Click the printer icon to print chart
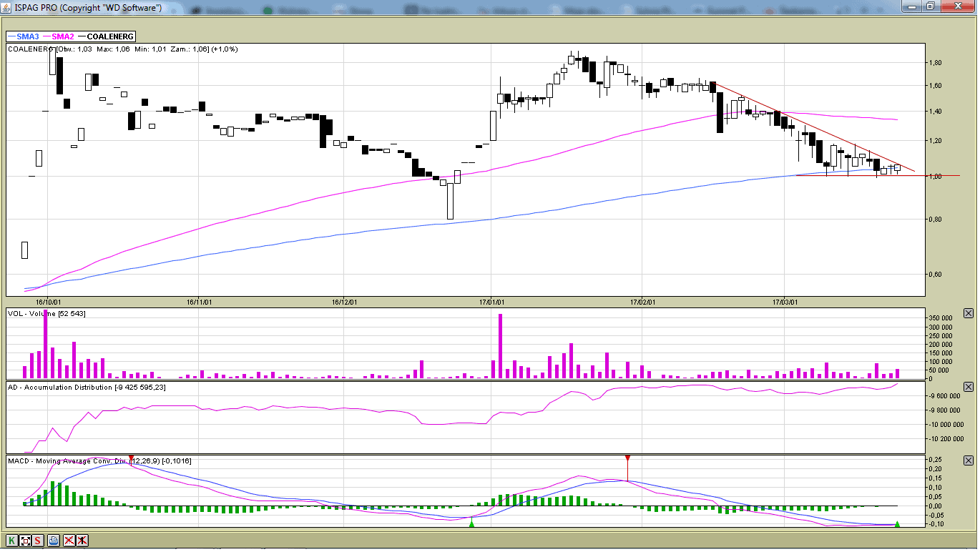Image resolution: width=980 pixels, height=552 pixels. 54,541
